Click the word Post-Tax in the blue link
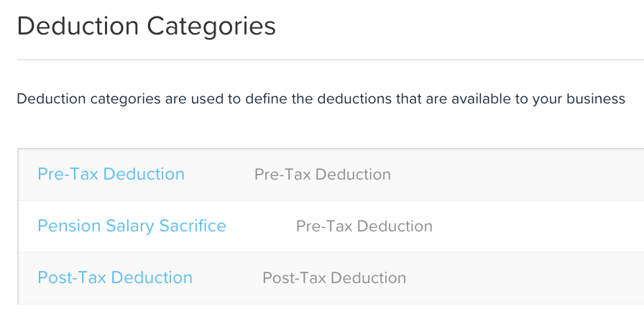644x322 pixels. click(73, 277)
